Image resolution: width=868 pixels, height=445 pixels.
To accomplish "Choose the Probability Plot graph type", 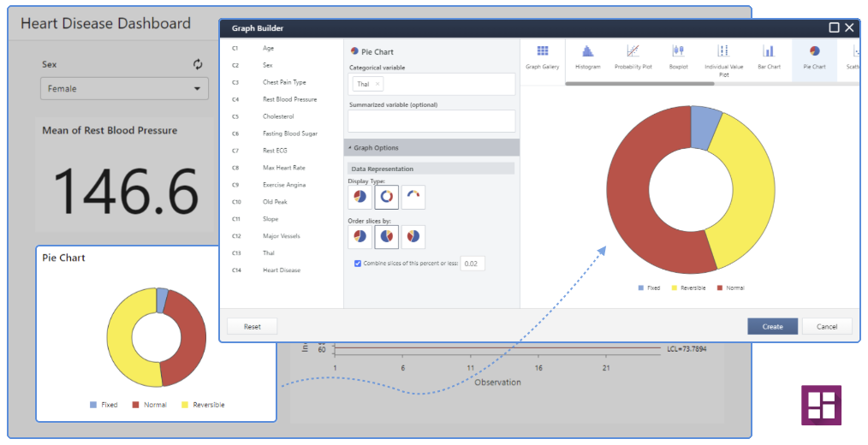I will coord(633,56).
